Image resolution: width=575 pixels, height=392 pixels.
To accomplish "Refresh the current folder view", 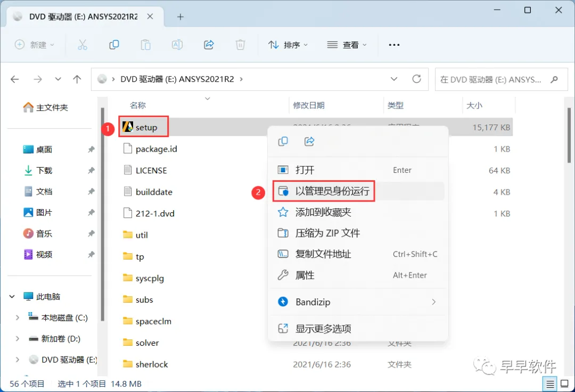I will click(x=416, y=79).
